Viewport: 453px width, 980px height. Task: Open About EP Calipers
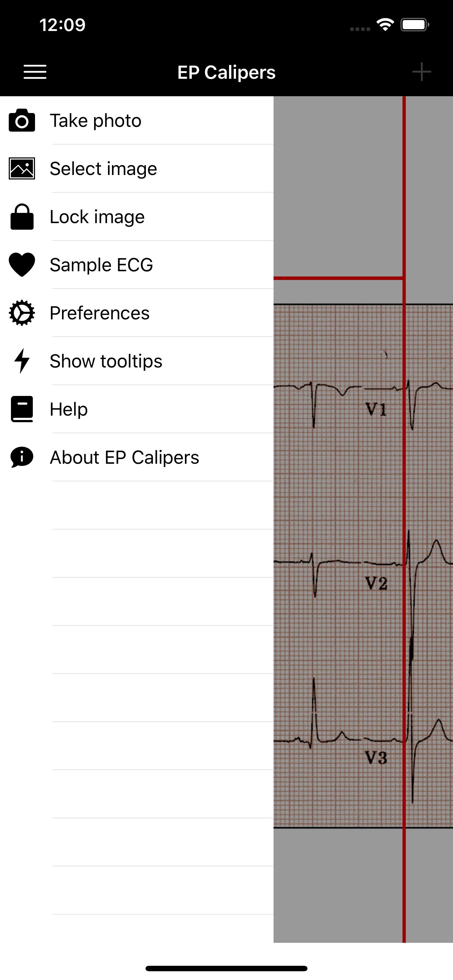[124, 457]
